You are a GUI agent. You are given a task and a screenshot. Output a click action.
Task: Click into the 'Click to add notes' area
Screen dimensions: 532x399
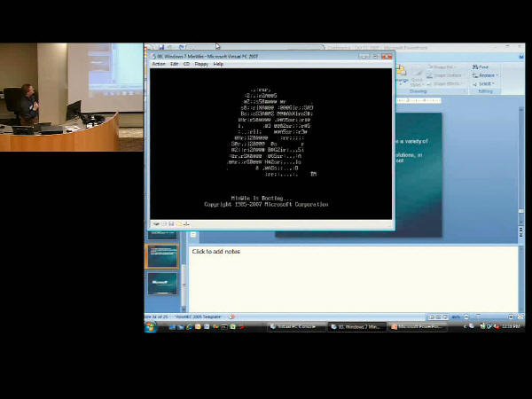(355, 275)
